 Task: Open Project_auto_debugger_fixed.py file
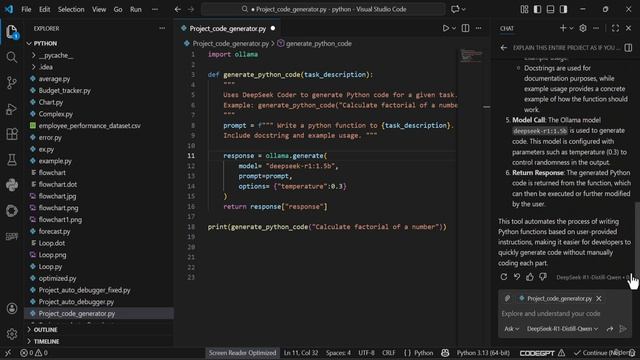(x=84, y=290)
